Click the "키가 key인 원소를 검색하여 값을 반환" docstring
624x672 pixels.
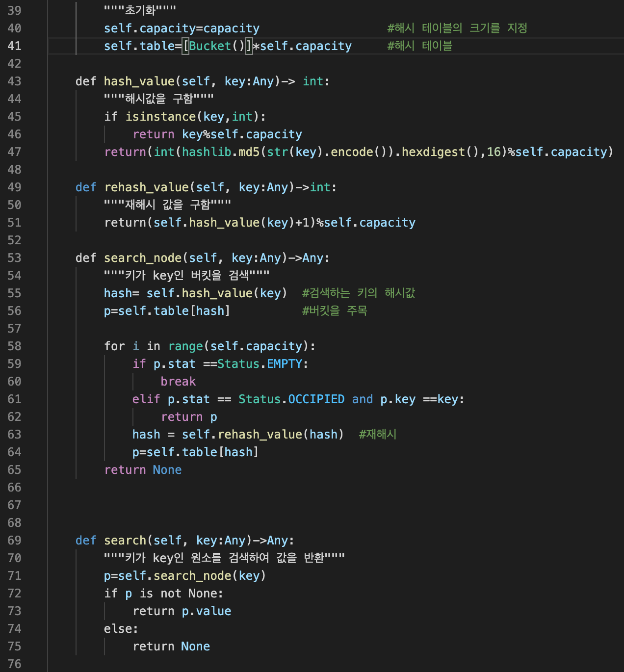[225, 558]
